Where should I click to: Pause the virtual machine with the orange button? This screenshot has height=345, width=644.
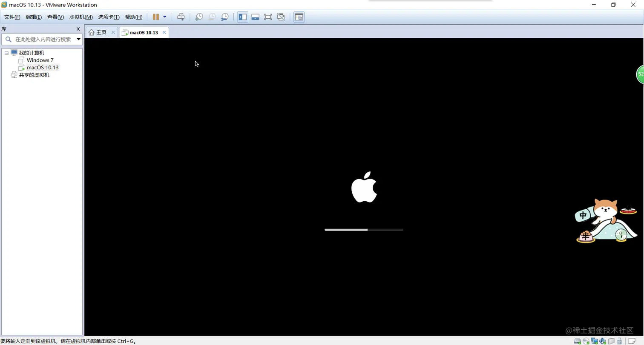[156, 17]
